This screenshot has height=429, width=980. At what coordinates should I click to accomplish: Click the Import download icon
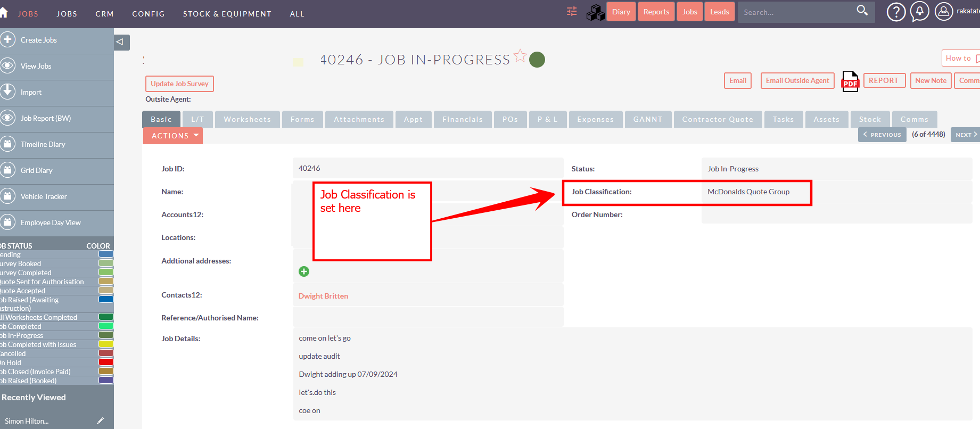click(x=7, y=92)
